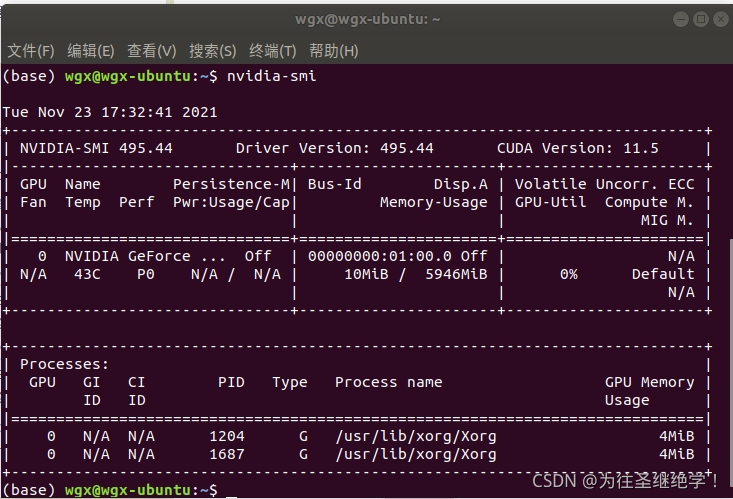This screenshot has height=499, width=733.
Task: Click the Xorg path in PID 1687 row
Action: point(416,455)
